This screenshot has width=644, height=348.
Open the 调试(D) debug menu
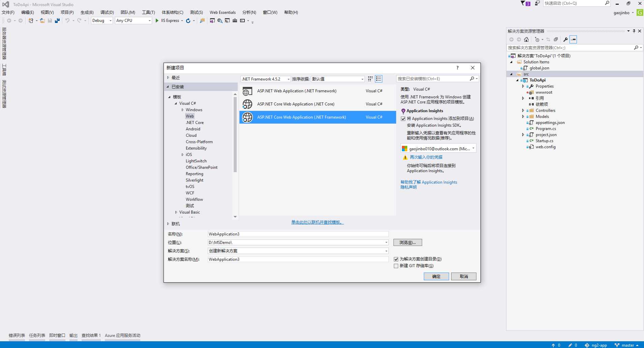point(107,12)
